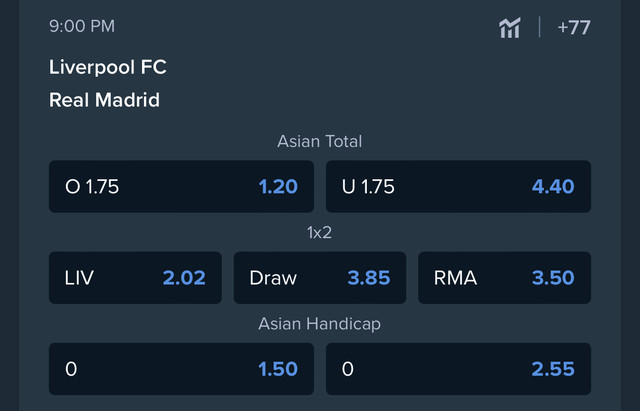Click the 1.20 odds value
Screen dimensions: 640x411
[278, 187]
